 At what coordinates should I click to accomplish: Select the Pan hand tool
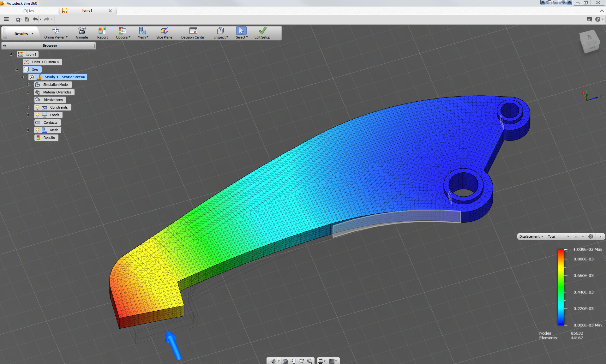click(293, 361)
